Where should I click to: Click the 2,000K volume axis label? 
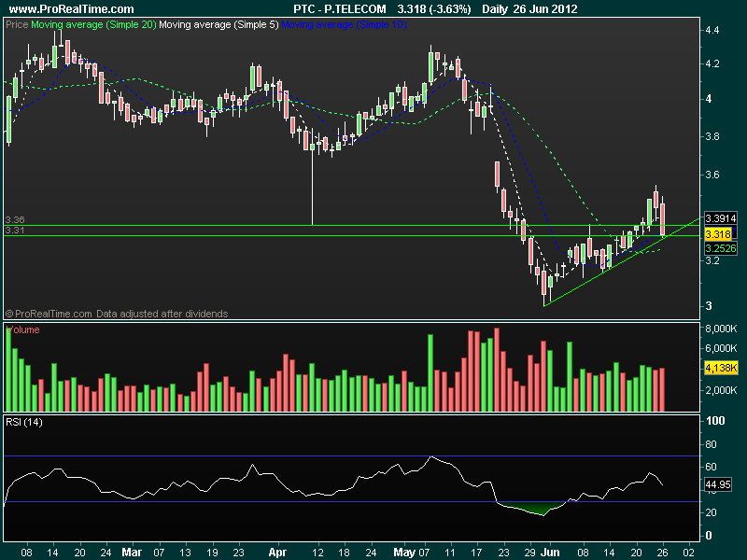(x=721, y=390)
